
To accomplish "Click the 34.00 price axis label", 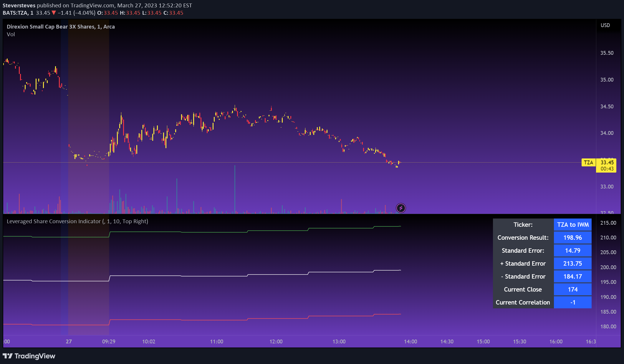I will (607, 133).
